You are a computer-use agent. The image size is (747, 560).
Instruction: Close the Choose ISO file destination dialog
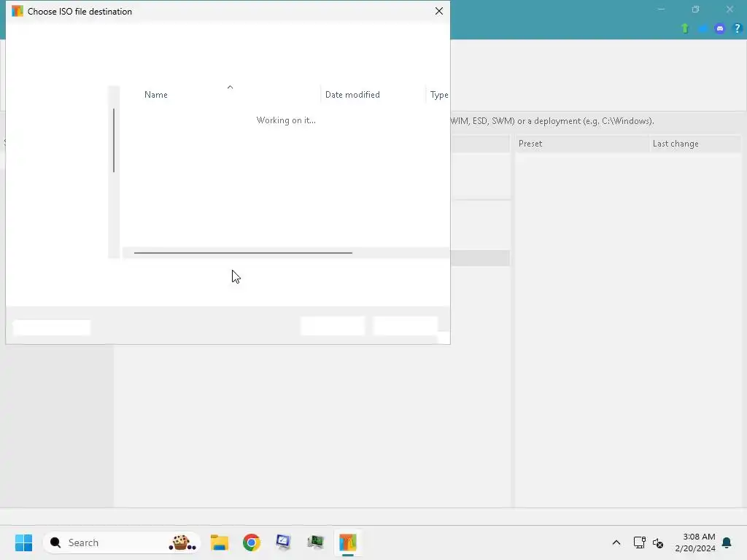[438, 11]
